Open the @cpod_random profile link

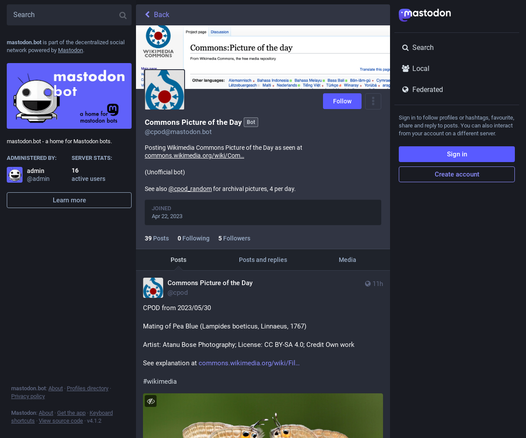190,189
